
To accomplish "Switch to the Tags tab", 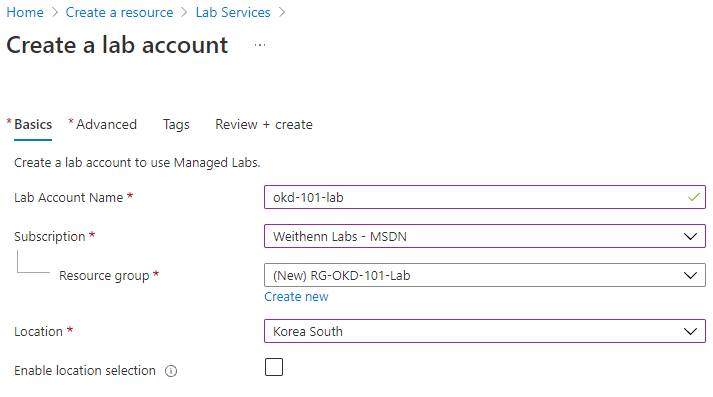I will 176,125.
